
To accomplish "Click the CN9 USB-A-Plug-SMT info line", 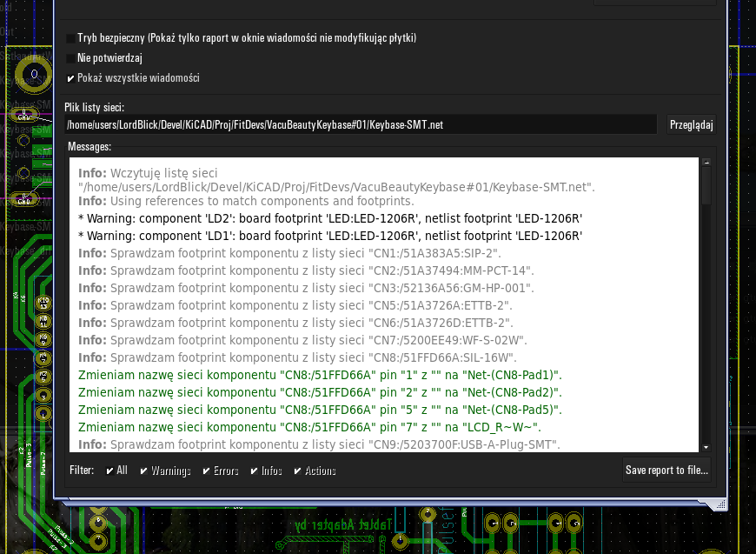I will 319,444.
